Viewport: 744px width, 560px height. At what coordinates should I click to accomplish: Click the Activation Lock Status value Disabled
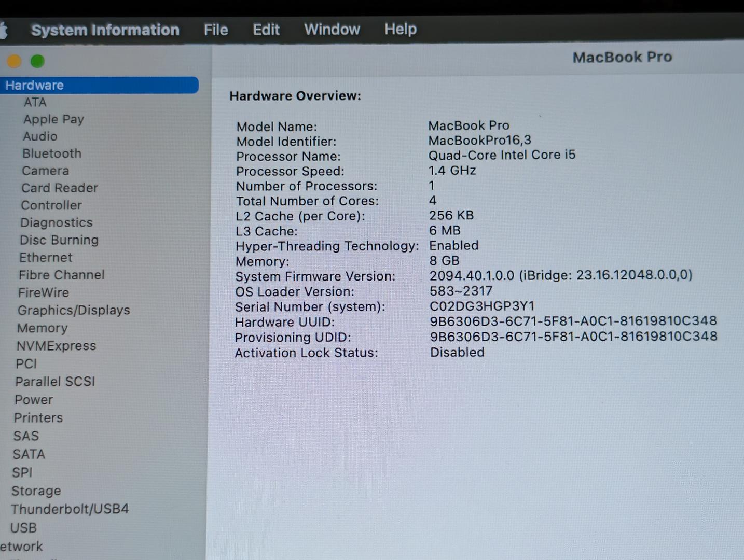(x=457, y=352)
